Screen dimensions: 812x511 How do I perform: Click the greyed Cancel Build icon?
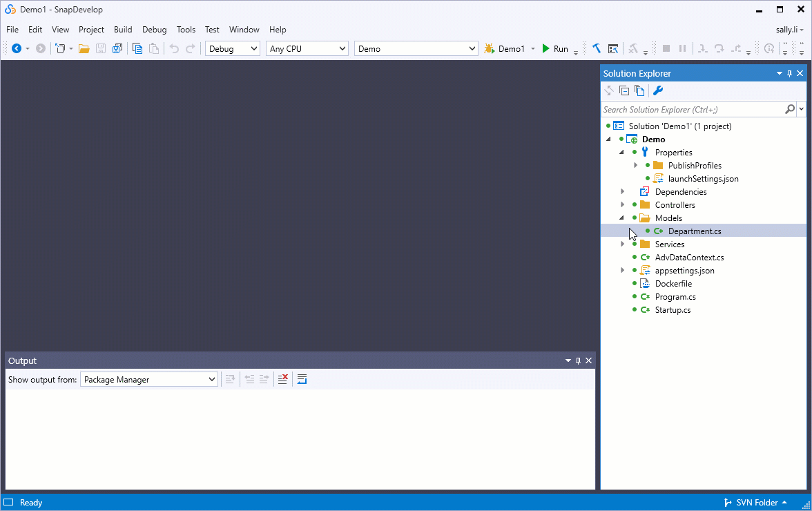(x=632, y=48)
